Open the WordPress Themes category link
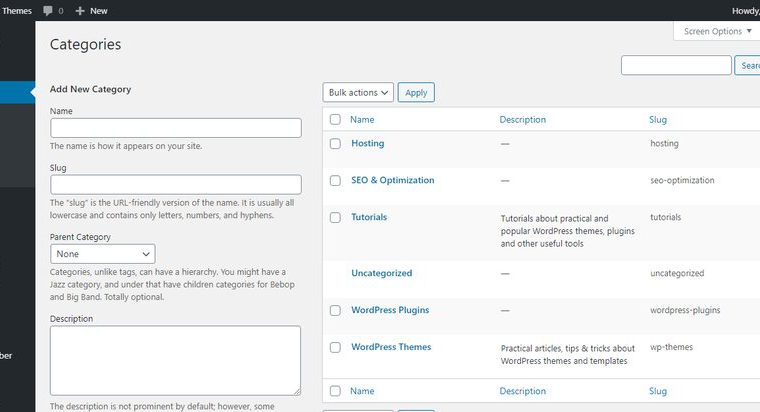 click(x=391, y=347)
